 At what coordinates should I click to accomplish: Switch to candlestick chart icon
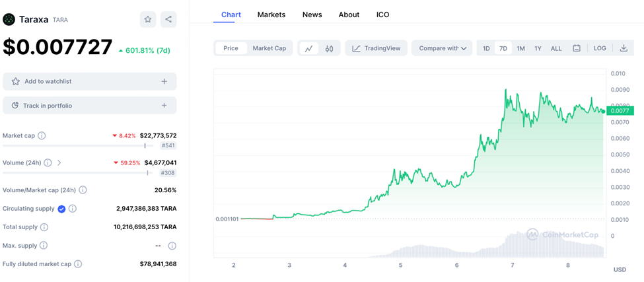coord(329,48)
